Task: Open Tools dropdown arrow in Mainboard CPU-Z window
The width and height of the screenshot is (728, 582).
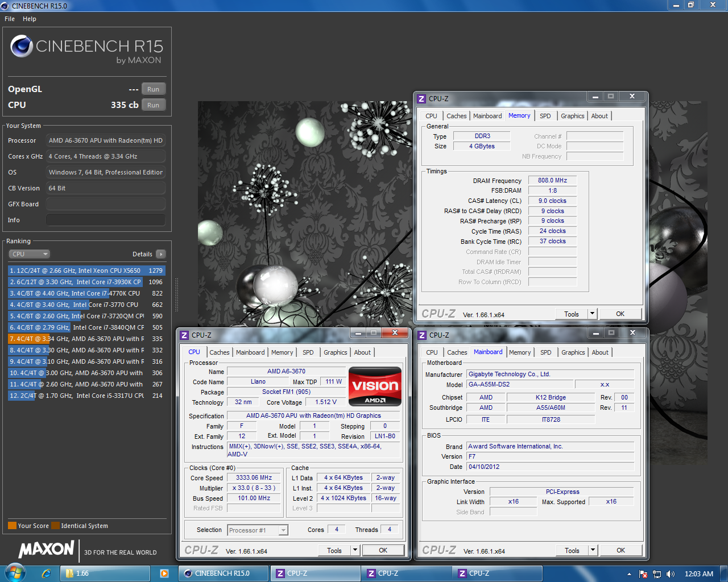Action: click(x=593, y=550)
